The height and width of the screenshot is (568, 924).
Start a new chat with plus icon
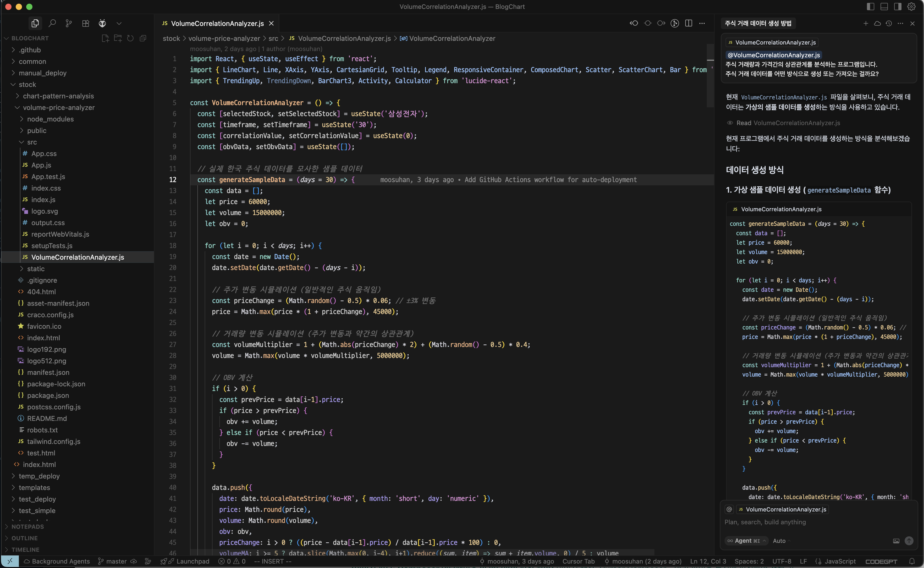coord(866,23)
